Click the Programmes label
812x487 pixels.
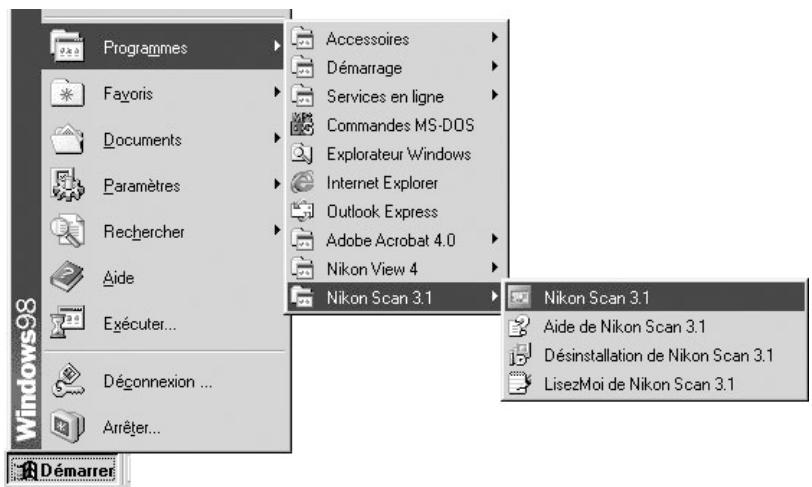[x=145, y=48]
